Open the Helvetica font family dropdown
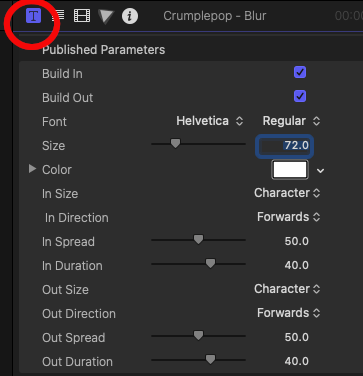 point(210,121)
